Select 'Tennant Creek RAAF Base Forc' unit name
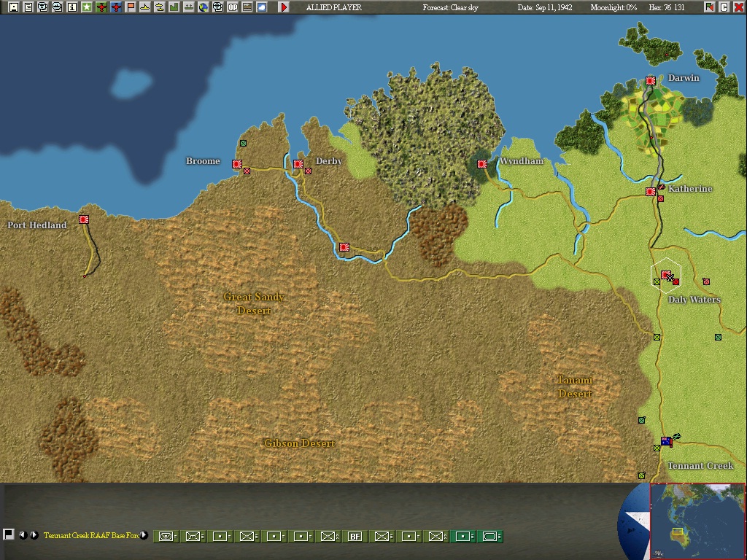Image resolution: width=747 pixels, height=560 pixels. pyautogui.click(x=91, y=535)
